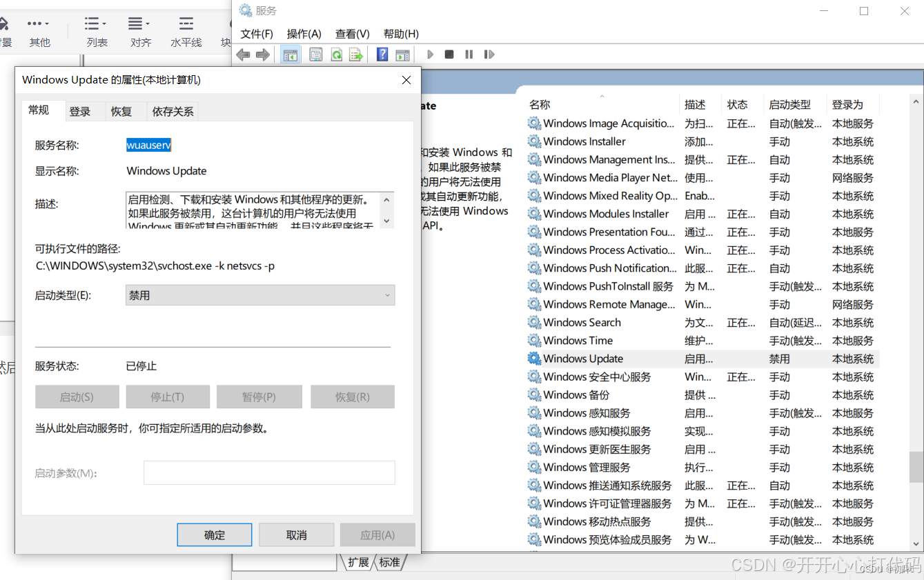Open the 文件(F) menu in Services
This screenshot has height=580, width=924.
pyautogui.click(x=257, y=34)
